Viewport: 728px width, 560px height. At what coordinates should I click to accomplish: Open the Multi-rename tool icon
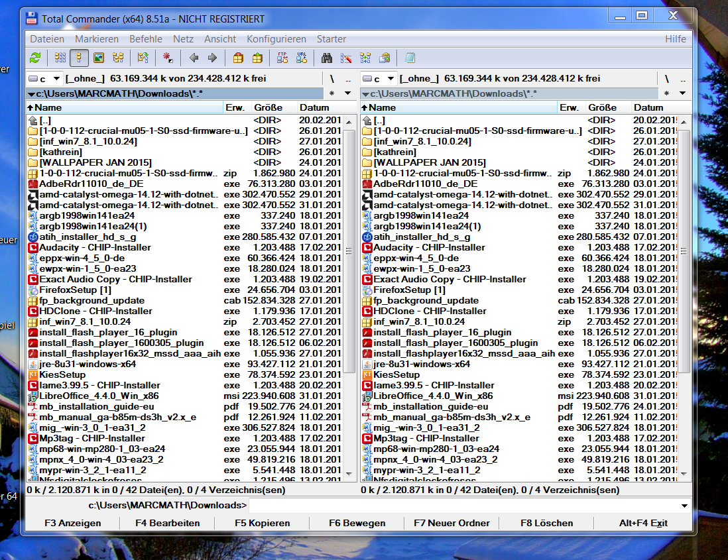tap(346, 58)
